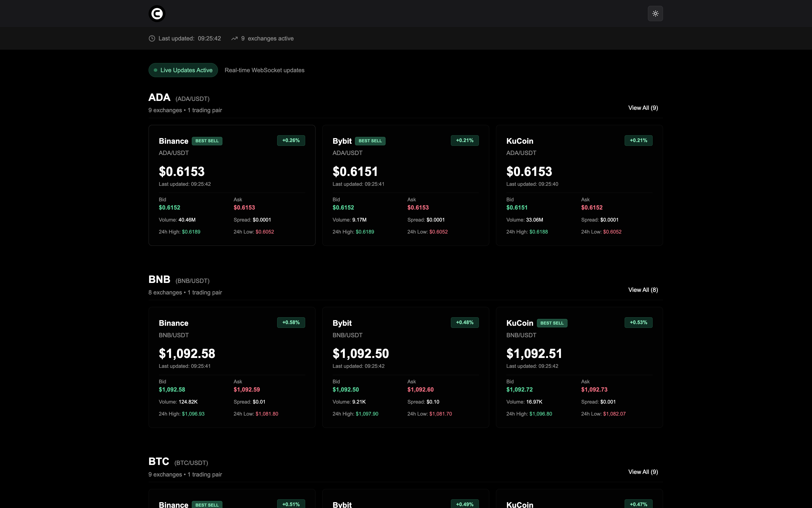Click the green status dot in Live Updates badge

pyautogui.click(x=155, y=70)
